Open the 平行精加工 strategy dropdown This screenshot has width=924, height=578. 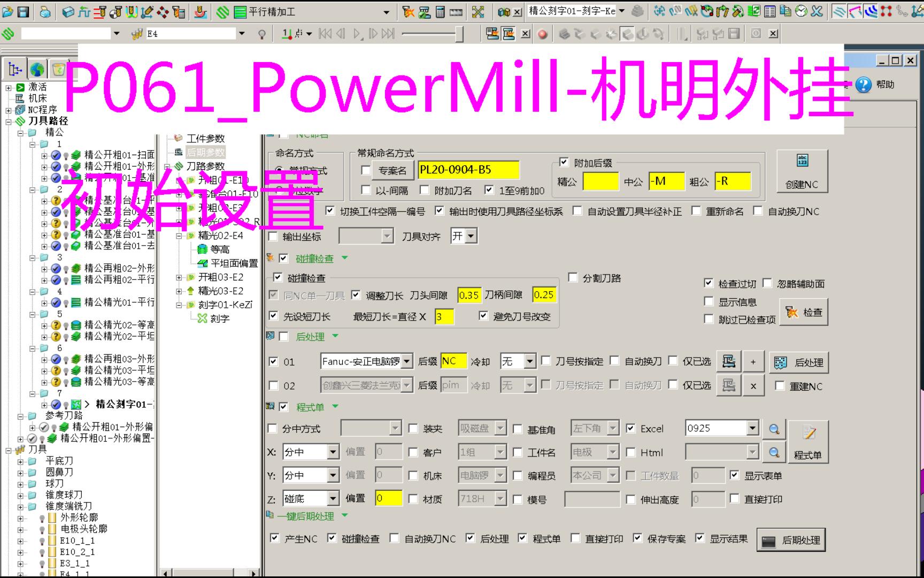[x=386, y=12]
